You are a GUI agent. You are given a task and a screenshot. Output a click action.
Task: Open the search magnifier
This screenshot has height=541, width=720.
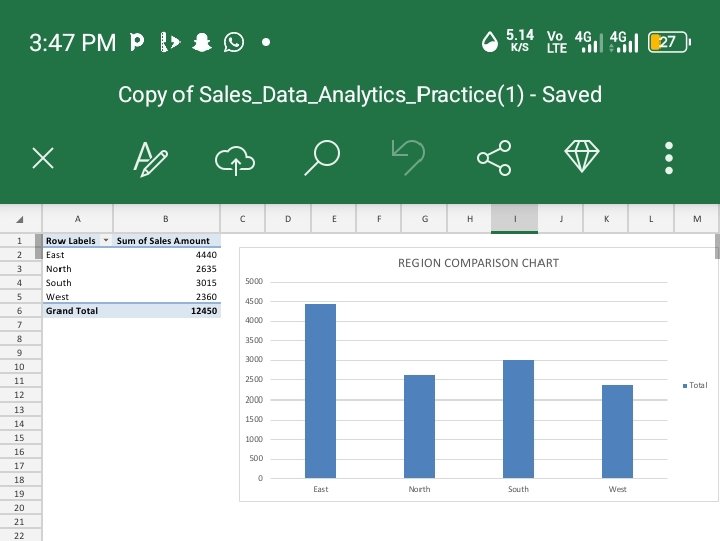[x=322, y=158]
